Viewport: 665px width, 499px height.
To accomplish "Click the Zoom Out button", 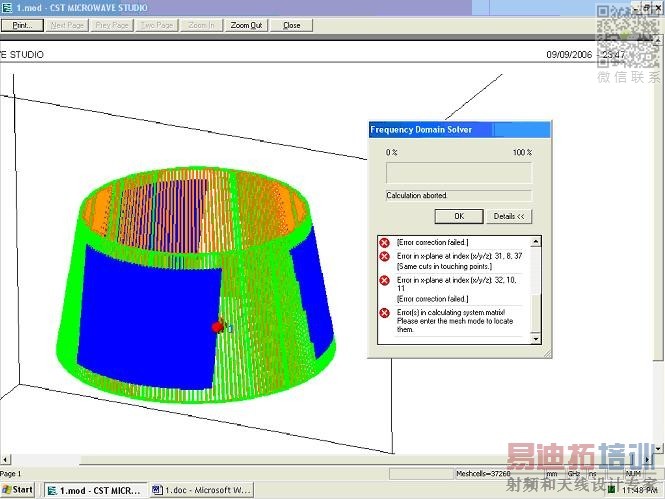I will [x=246, y=25].
